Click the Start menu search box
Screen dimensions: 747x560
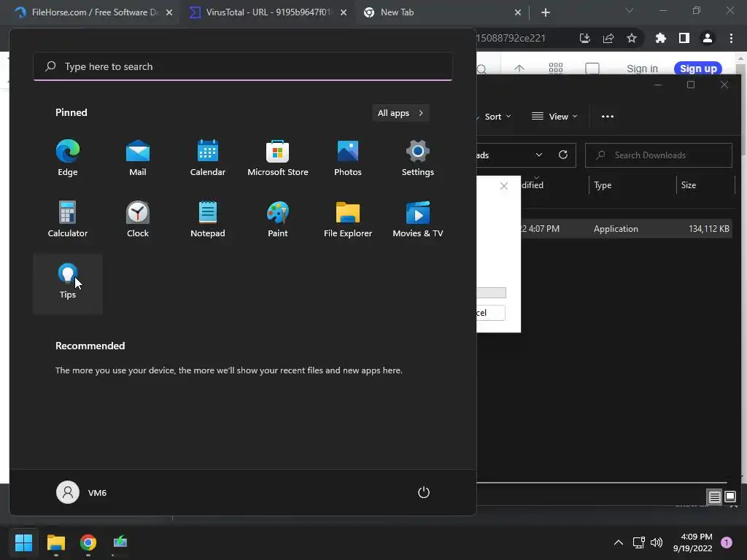click(243, 66)
